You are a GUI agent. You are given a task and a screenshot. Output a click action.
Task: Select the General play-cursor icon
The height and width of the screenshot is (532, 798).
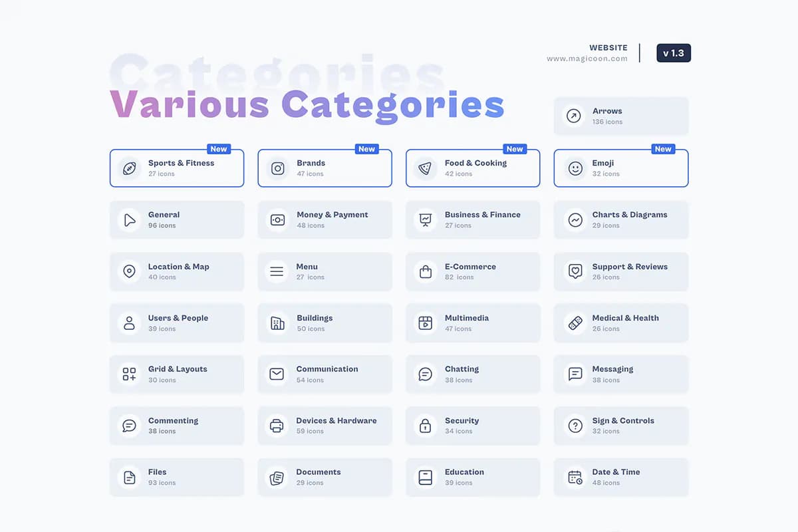130,220
